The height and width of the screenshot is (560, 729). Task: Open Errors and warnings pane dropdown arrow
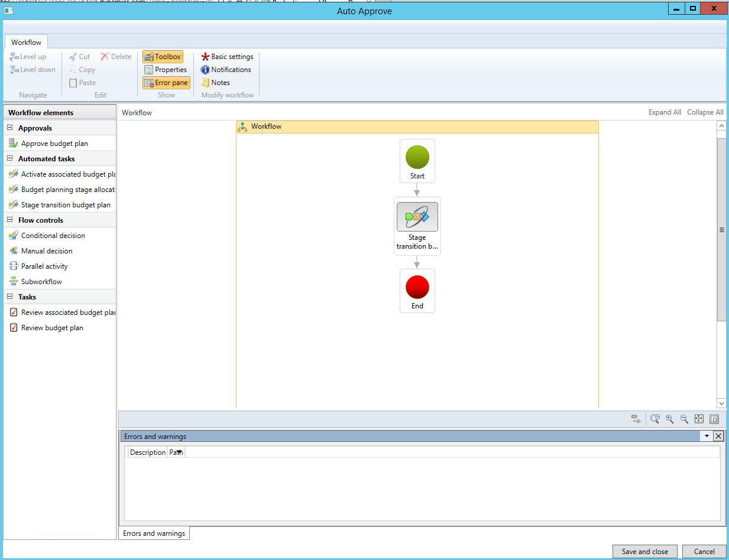click(x=706, y=437)
